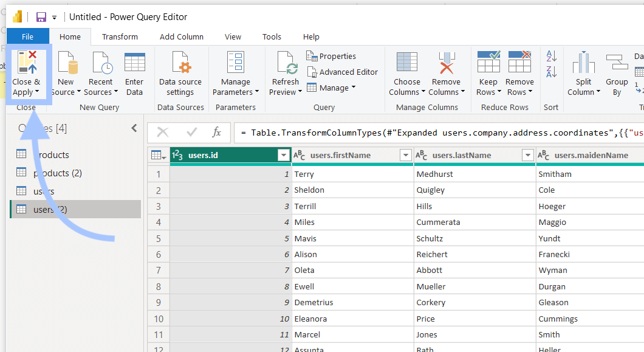Image resolution: width=644 pixels, height=352 pixels.
Task: Expand the users.firstName filter dropdown
Action: [405, 155]
